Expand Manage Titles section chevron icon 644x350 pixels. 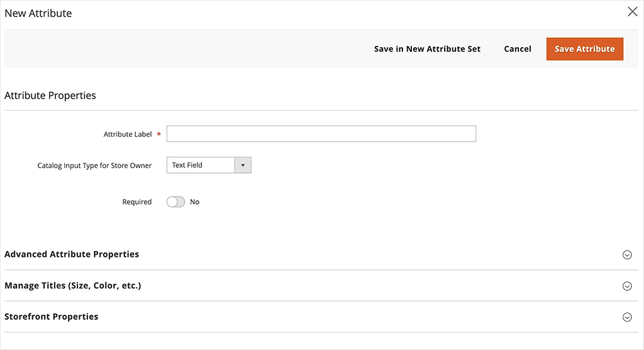627,286
